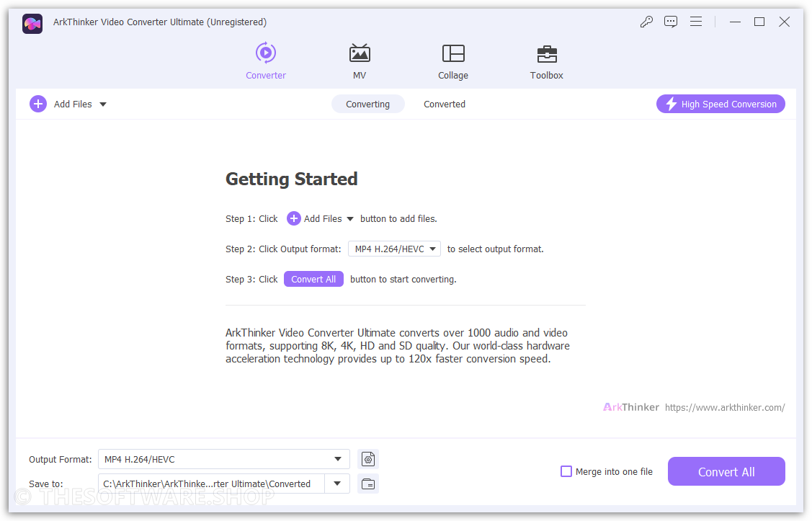Open the arkthinker.com website link
The width and height of the screenshot is (812, 521).
click(725, 408)
